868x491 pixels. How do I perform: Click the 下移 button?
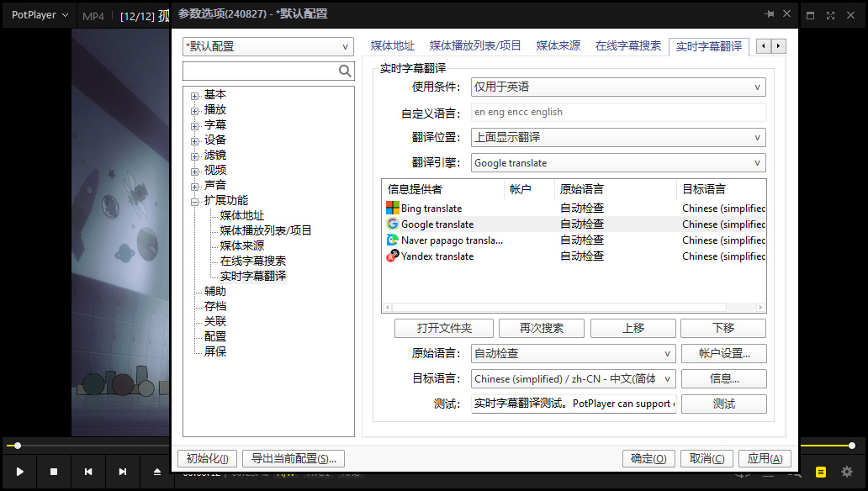(x=723, y=328)
